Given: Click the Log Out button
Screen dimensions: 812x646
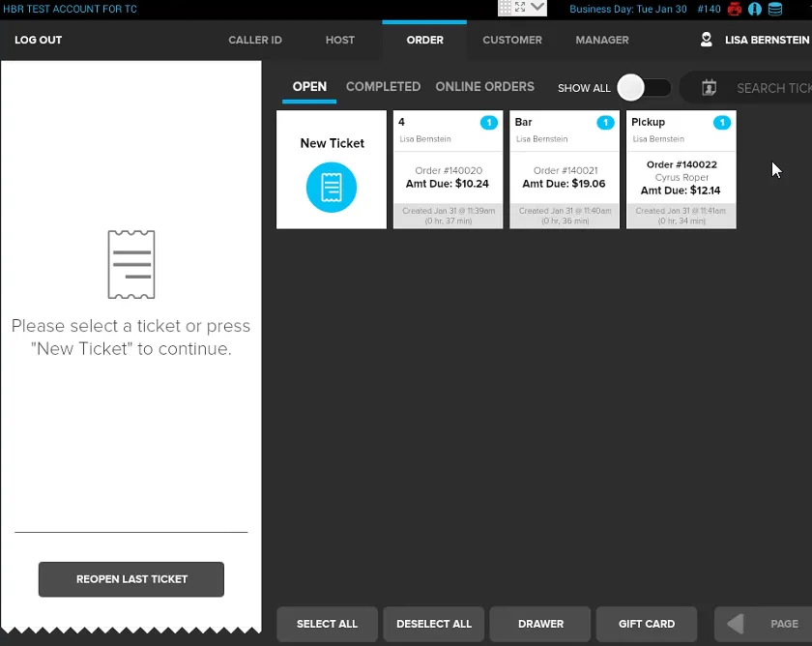Looking at the screenshot, I should pyautogui.click(x=39, y=40).
